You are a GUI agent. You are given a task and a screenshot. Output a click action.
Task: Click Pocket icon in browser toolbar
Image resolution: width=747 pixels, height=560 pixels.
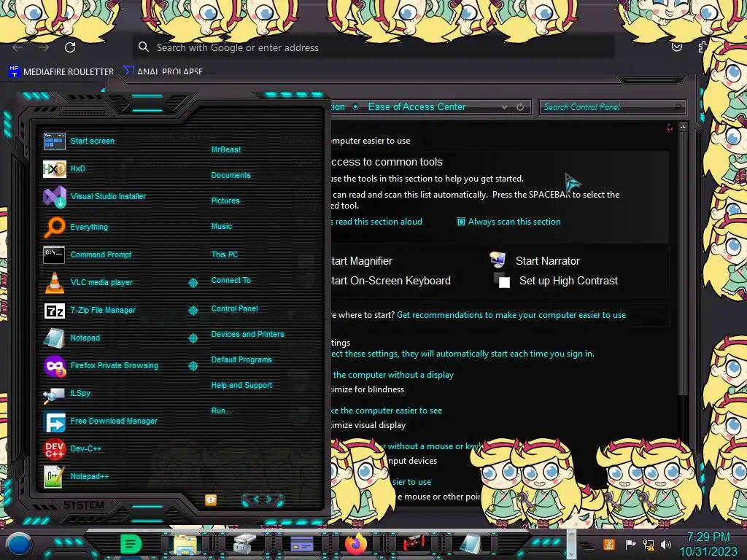coord(676,47)
